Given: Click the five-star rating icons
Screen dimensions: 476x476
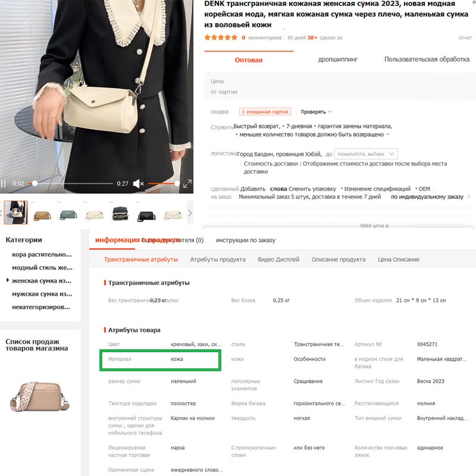Looking at the screenshot, I should (221, 37).
